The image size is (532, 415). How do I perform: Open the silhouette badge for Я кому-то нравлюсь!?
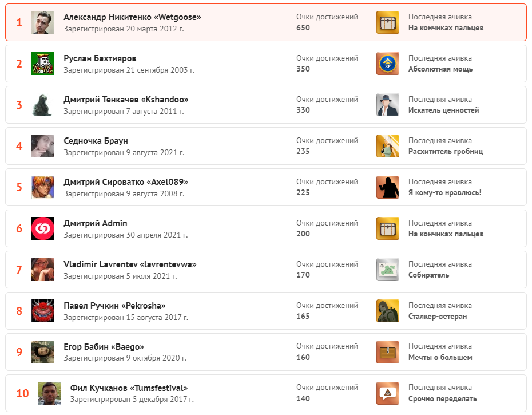(388, 187)
